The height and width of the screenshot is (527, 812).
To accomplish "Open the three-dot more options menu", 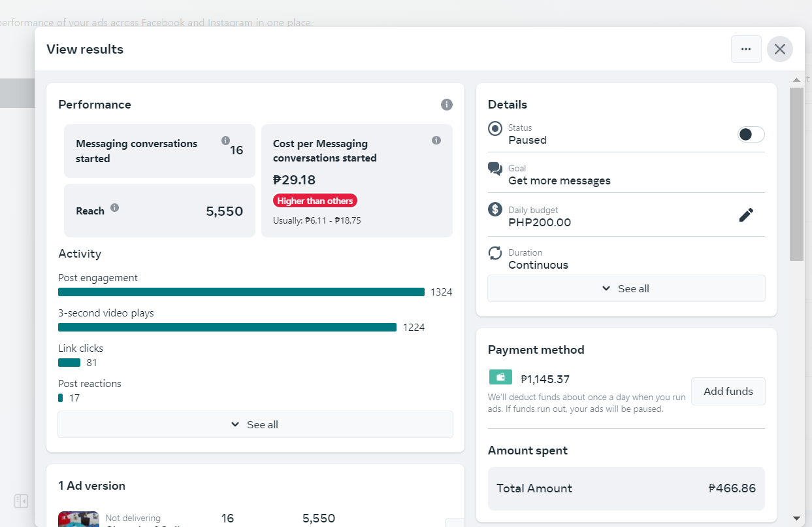I will 746,49.
